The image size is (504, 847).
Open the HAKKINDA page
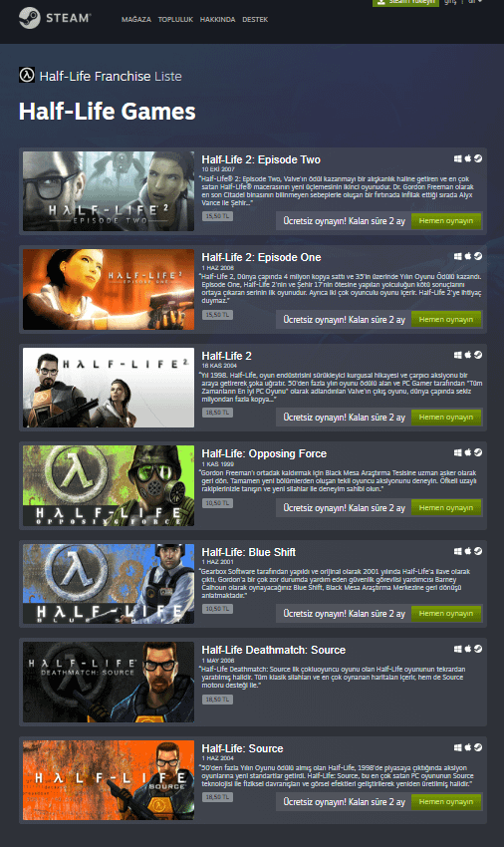click(218, 20)
